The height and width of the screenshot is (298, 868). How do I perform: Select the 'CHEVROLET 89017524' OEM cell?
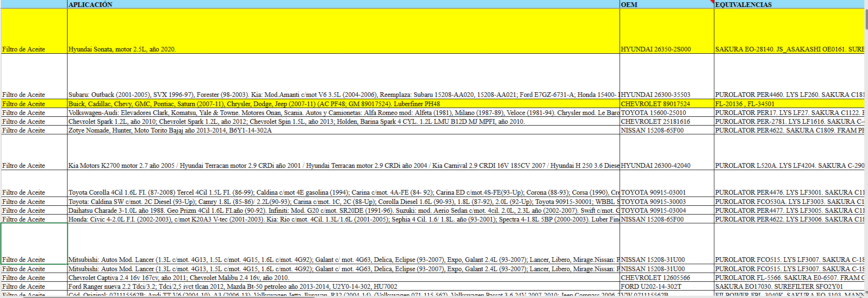click(x=667, y=104)
